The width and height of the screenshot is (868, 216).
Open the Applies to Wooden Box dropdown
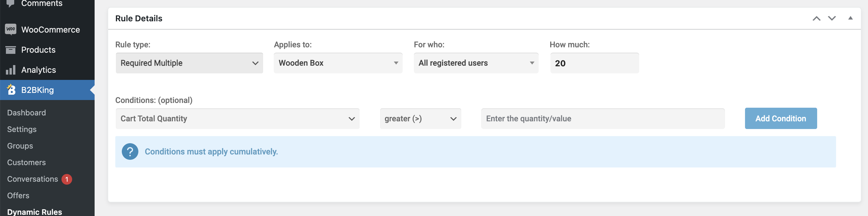click(x=338, y=63)
